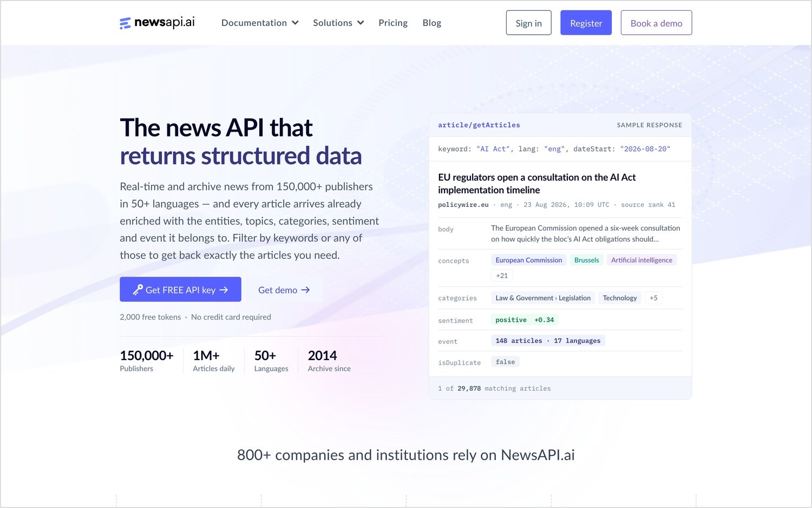The image size is (812, 508).
Task: Click the arrow icon next to Get demo
Action: point(305,290)
